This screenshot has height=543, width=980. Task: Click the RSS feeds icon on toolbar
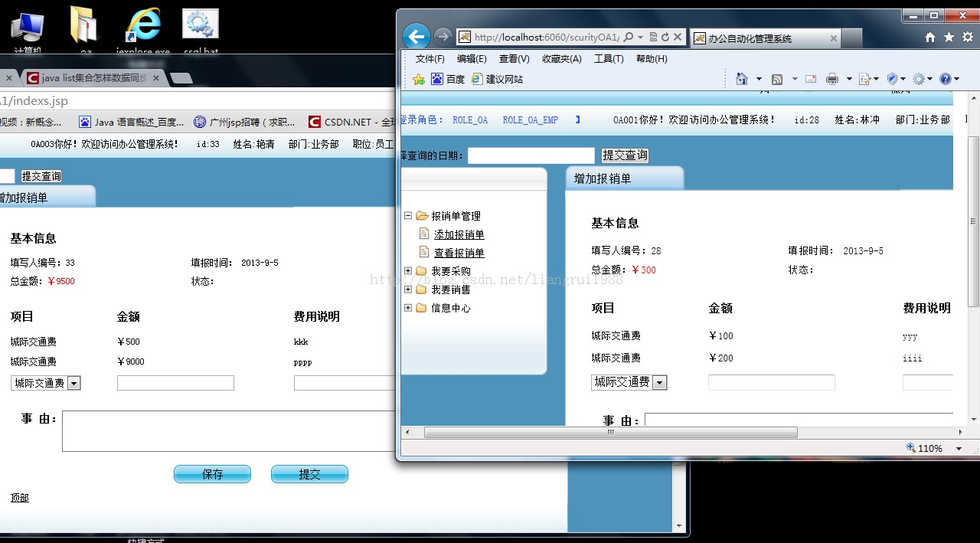[776, 79]
